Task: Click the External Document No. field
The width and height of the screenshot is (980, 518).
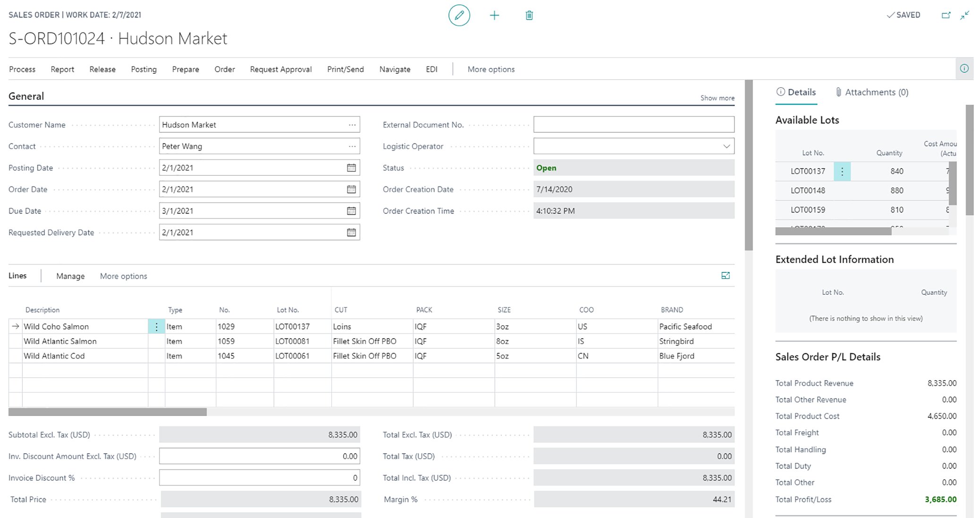Action: click(x=634, y=125)
